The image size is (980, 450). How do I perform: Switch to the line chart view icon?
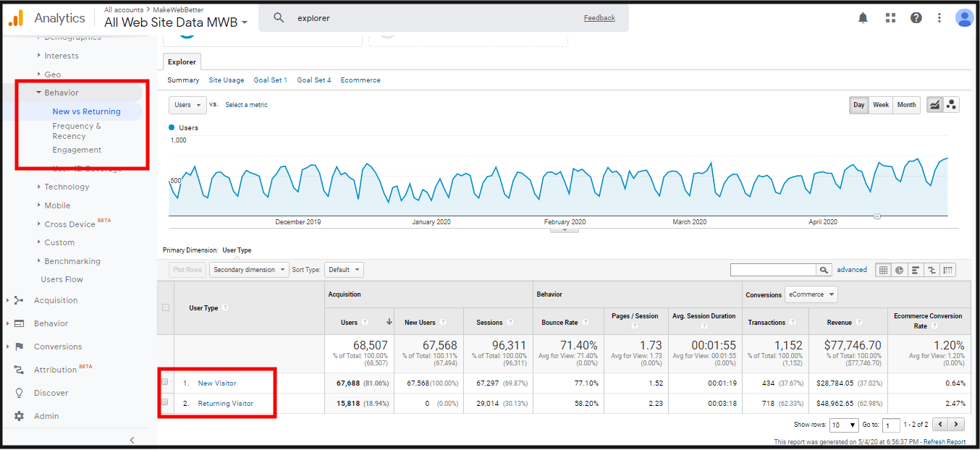pyautogui.click(x=935, y=105)
